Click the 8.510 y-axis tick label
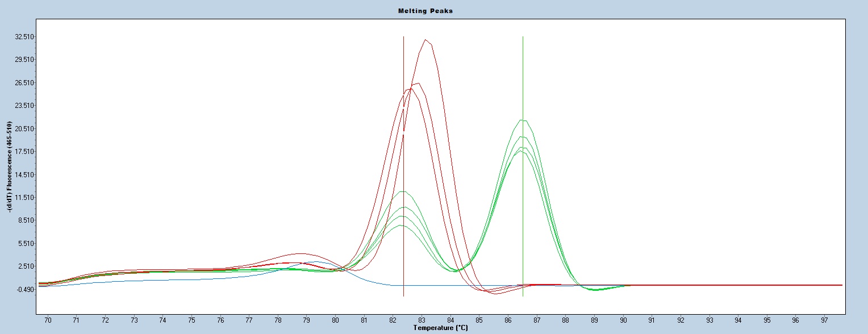Screen dimensions: 868x334 [x=25, y=220]
